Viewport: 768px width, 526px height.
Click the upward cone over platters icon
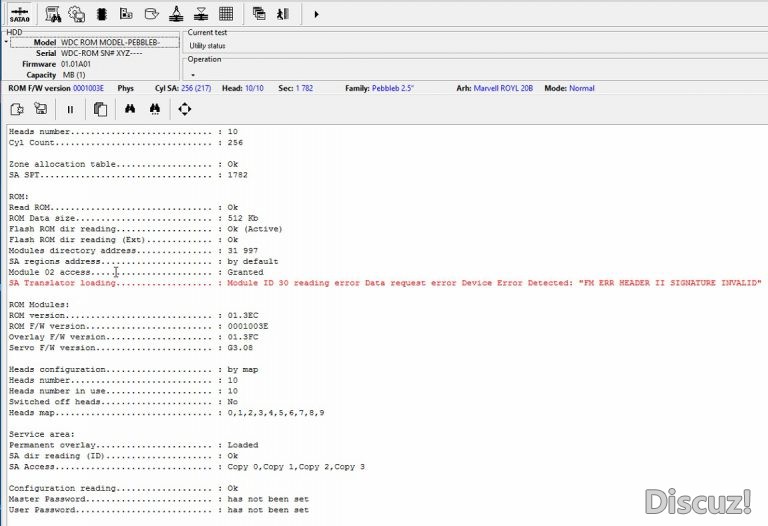pyautogui.click(x=176, y=14)
